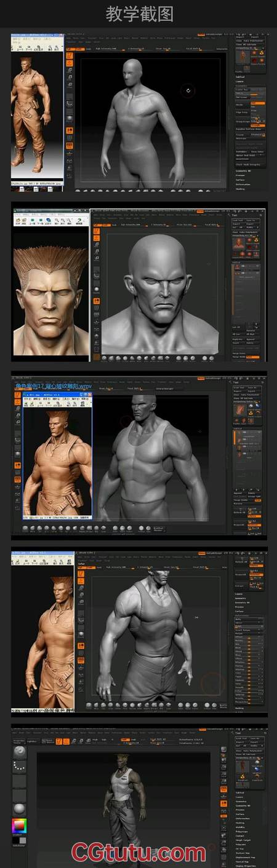The image size is (277, 868).
Task: Open the Brush menu in fifth screenshot
Action: [22, 732]
